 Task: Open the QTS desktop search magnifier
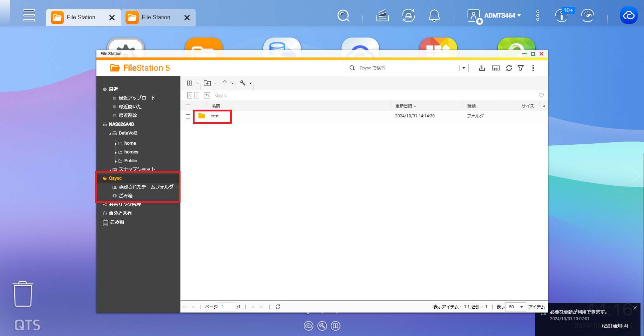coord(343,16)
